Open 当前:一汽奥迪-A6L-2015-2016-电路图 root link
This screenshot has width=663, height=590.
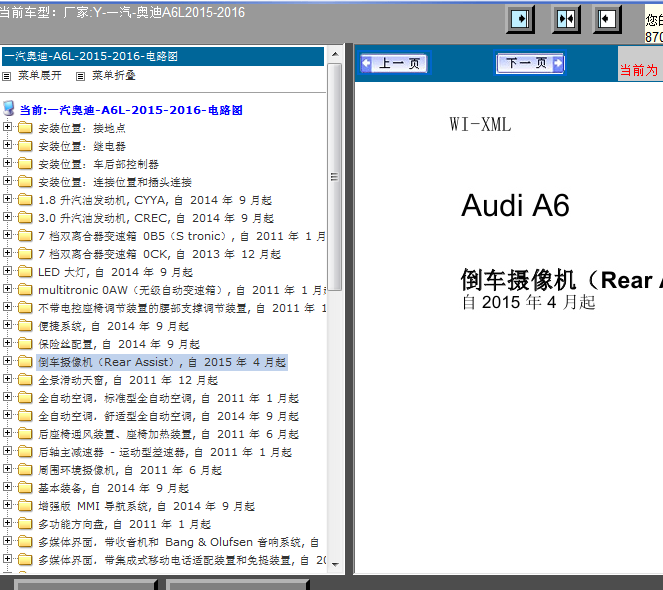pos(131,110)
